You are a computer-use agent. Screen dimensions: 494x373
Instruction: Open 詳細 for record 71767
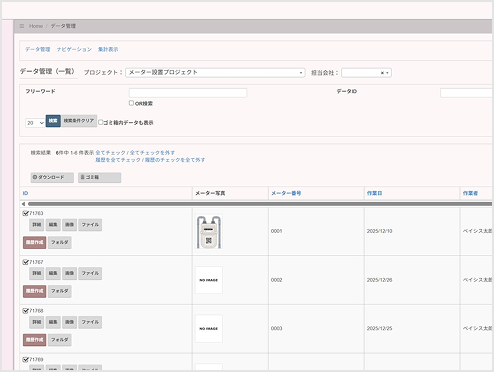[x=37, y=273]
